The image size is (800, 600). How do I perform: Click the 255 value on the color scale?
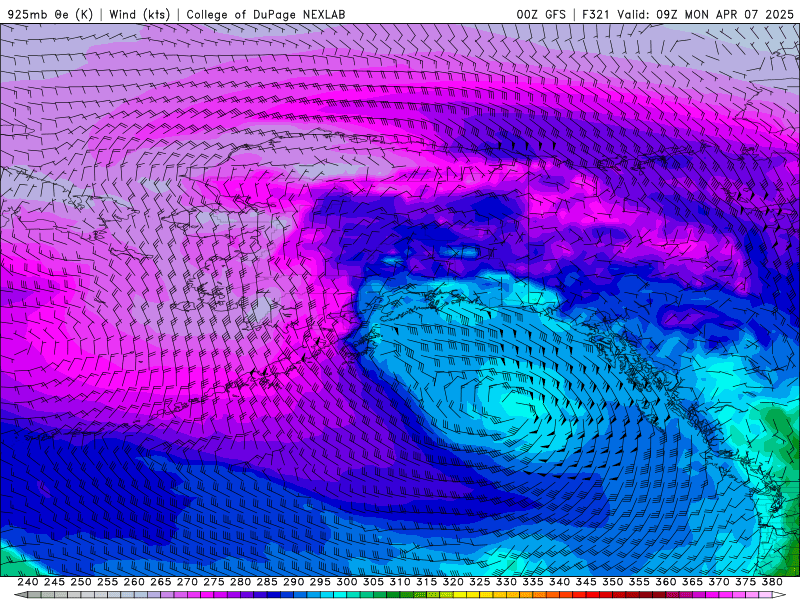pos(107,582)
